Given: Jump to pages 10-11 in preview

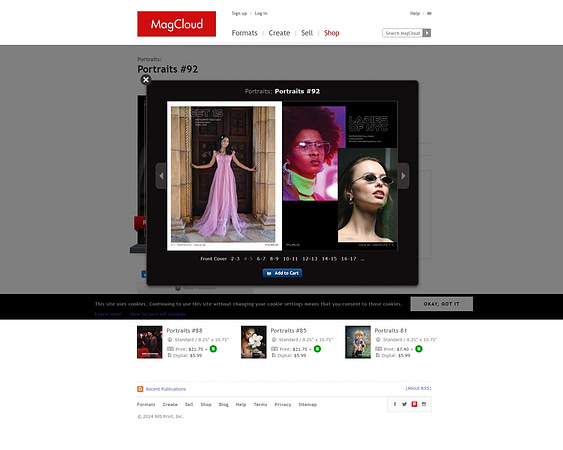Looking at the screenshot, I should pos(290,259).
